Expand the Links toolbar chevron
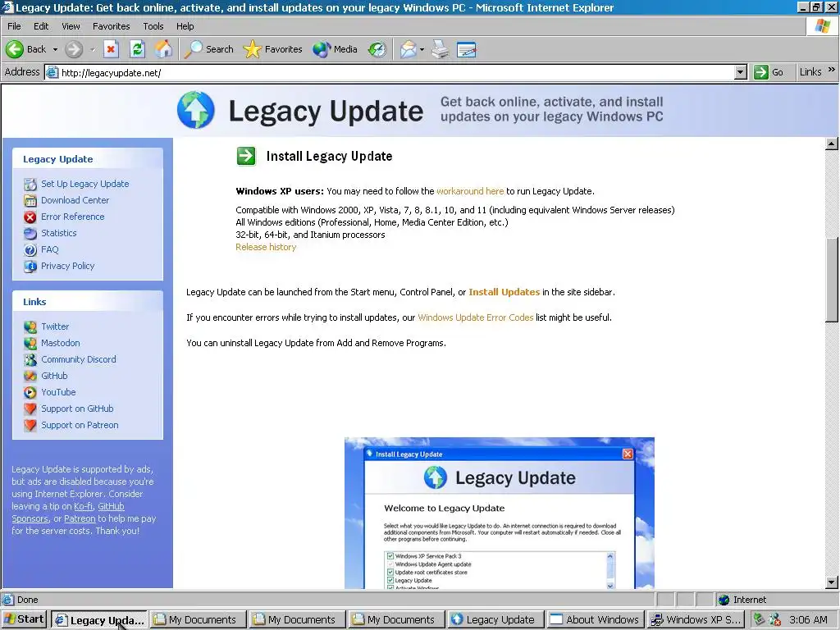The height and width of the screenshot is (630, 840). (x=832, y=70)
